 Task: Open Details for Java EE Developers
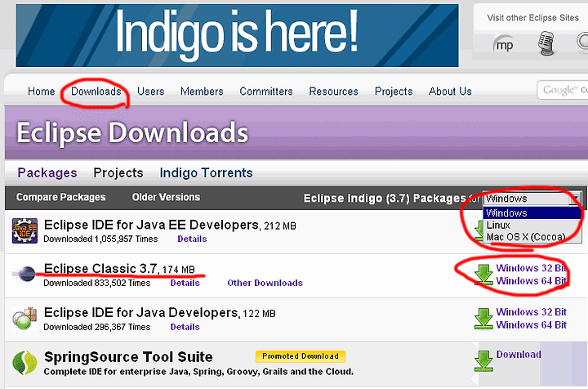192,239
